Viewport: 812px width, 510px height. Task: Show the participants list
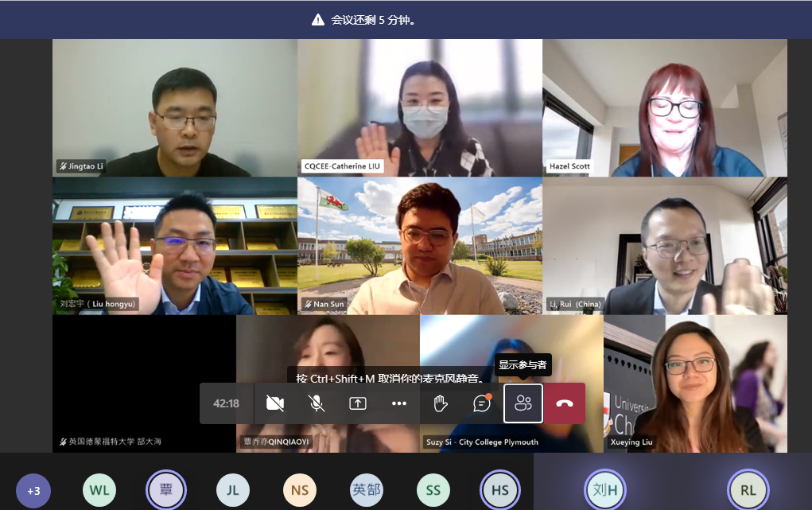523,403
